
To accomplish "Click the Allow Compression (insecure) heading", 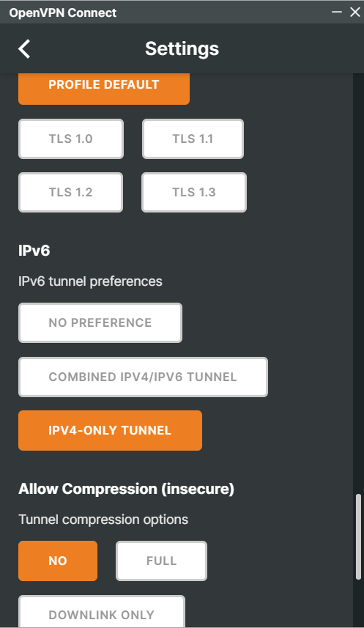I will tap(126, 489).
